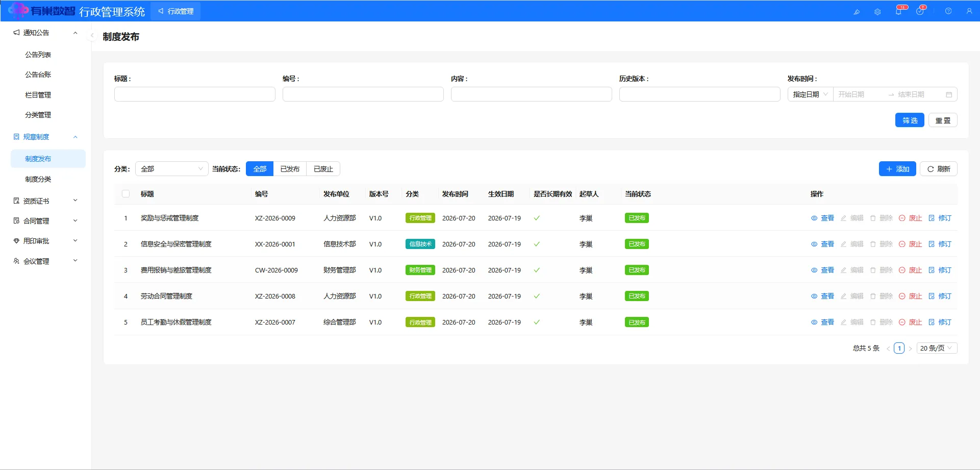Click the 有巢数智 logo
Image resolution: width=980 pixels, height=470 pixels.
(x=42, y=11)
